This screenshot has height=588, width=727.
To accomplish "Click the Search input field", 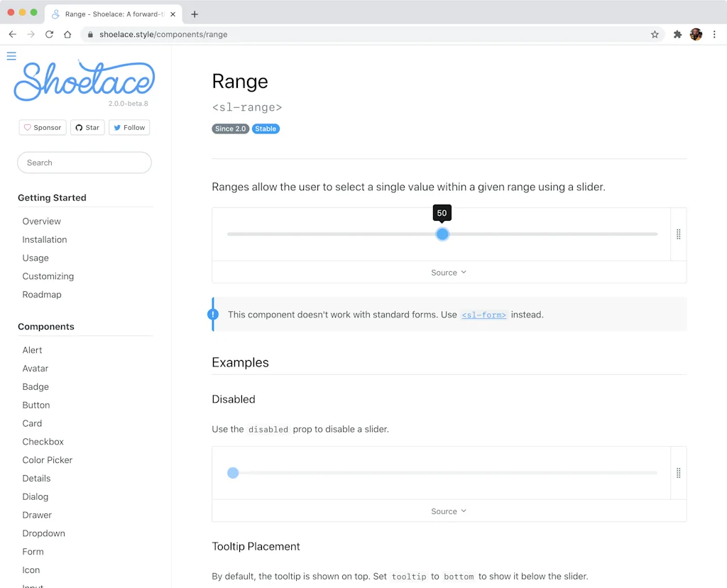I will click(84, 163).
